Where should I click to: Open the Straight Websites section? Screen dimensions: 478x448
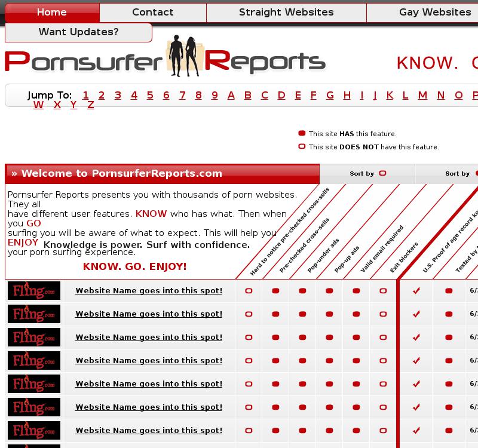click(x=286, y=13)
